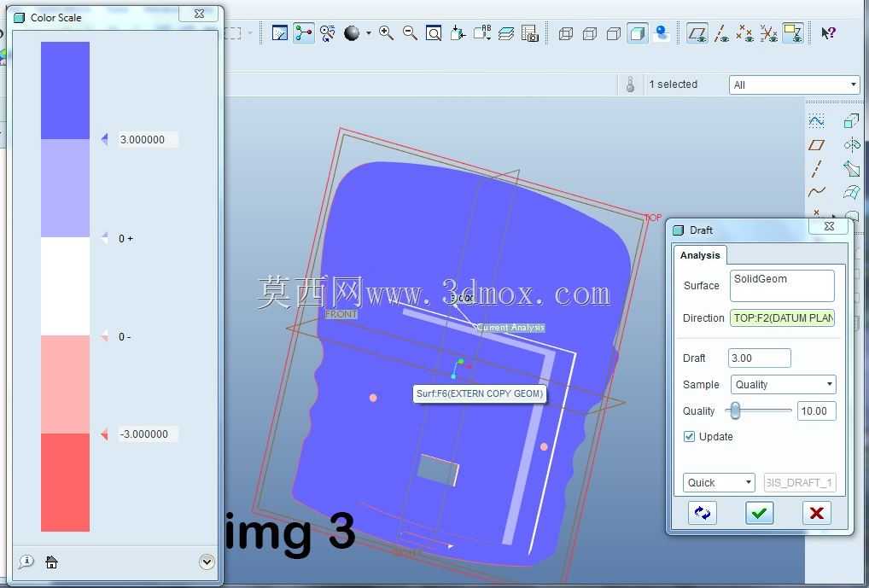Uncheck the Update checkbox
Image resolution: width=869 pixels, height=588 pixels.
coord(689,437)
